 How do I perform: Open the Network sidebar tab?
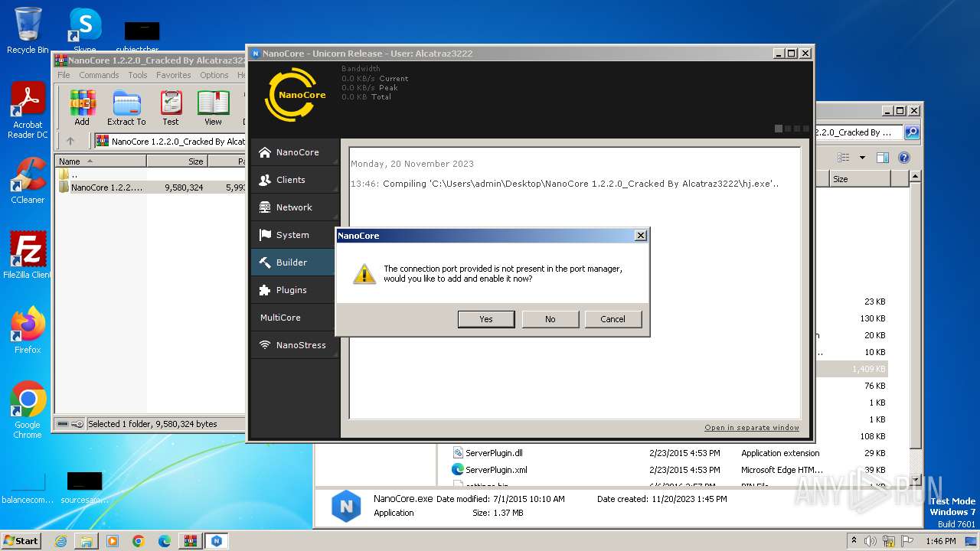[x=295, y=207]
